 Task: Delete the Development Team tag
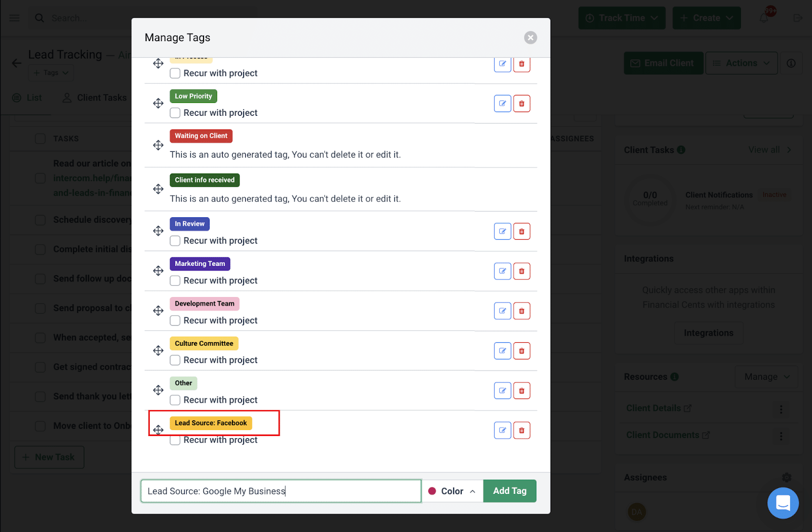point(522,311)
